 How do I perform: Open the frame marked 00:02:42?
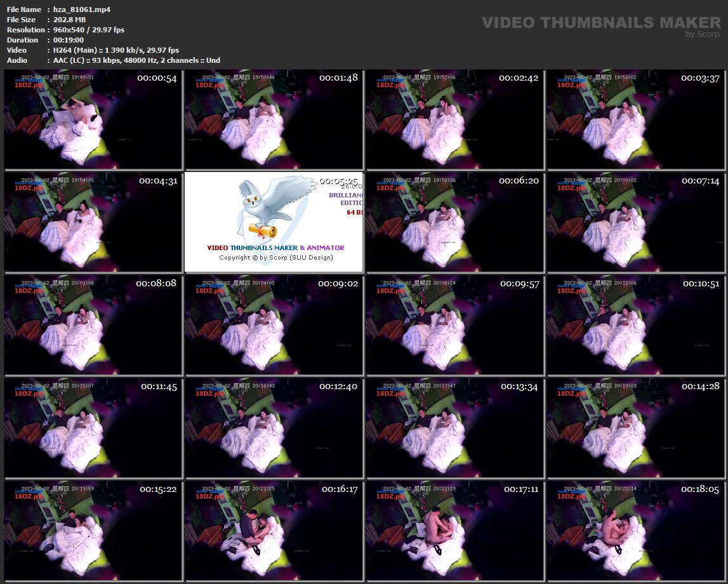coord(454,120)
